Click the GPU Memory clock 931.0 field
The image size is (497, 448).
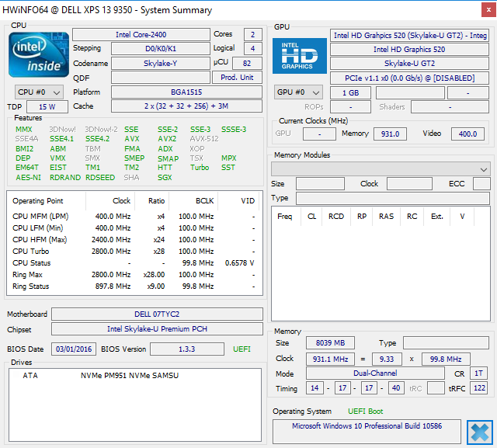pyautogui.click(x=390, y=134)
